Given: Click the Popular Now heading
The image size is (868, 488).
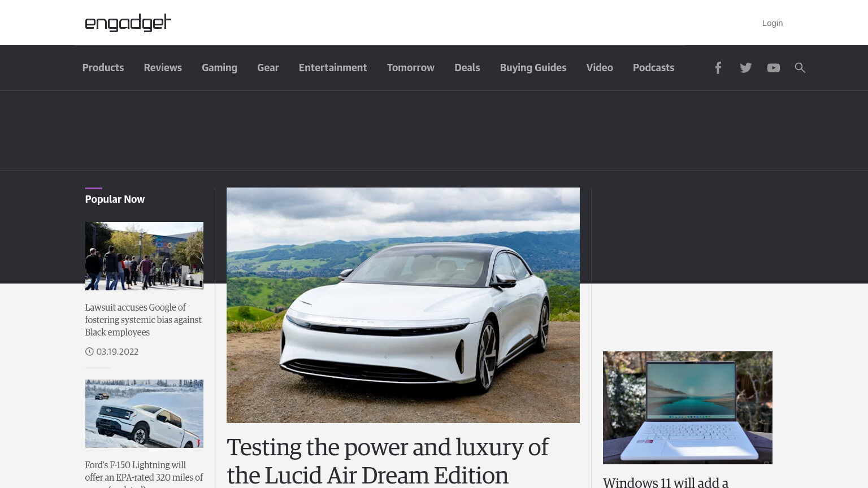Looking at the screenshot, I should click(x=115, y=199).
